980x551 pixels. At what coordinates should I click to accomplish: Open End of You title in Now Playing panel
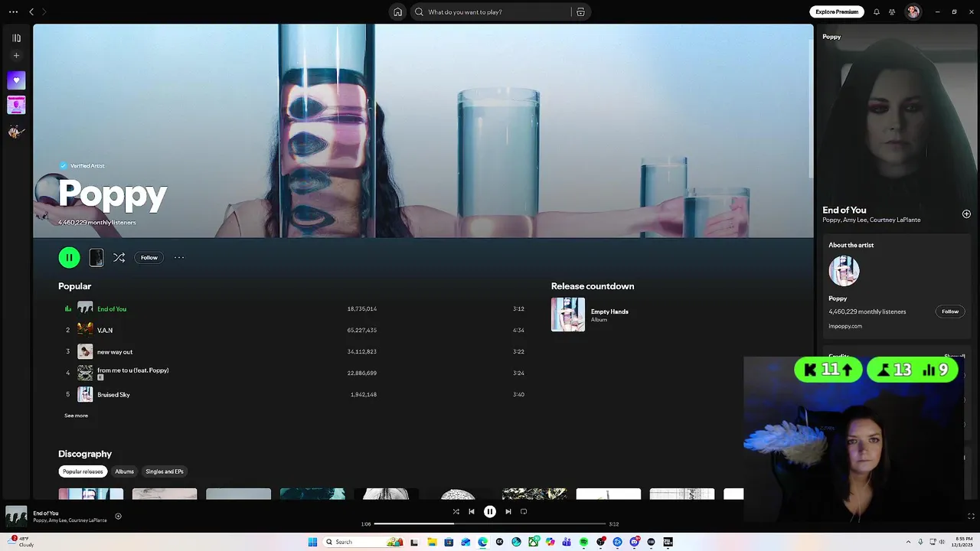[x=844, y=210]
